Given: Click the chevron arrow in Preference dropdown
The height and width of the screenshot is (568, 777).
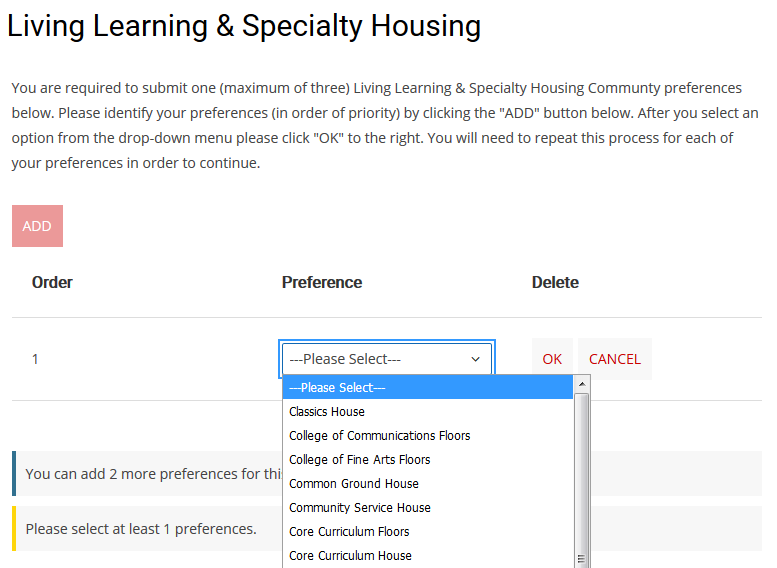Looking at the screenshot, I should [x=475, y=359].
